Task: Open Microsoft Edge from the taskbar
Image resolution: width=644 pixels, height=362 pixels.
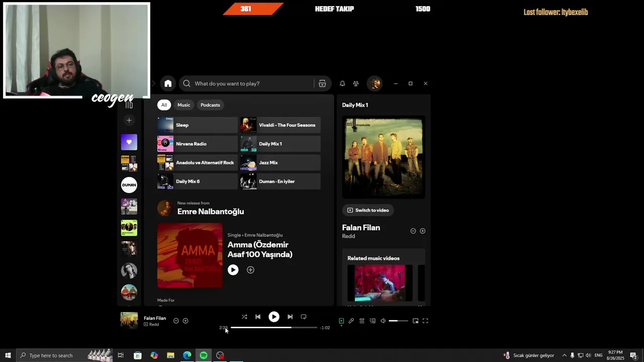Action: pos(187,355)
